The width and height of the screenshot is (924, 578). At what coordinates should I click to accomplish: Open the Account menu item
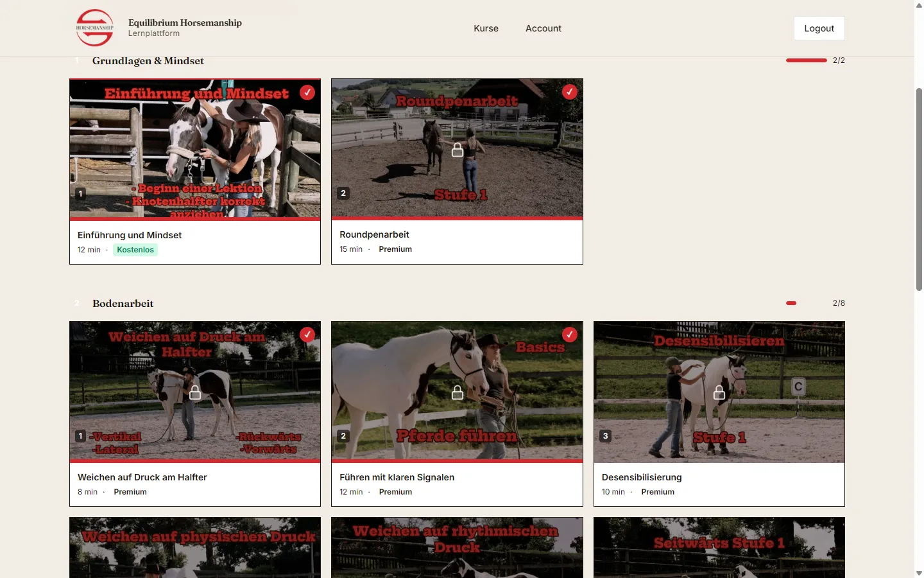tap(543, 28)
